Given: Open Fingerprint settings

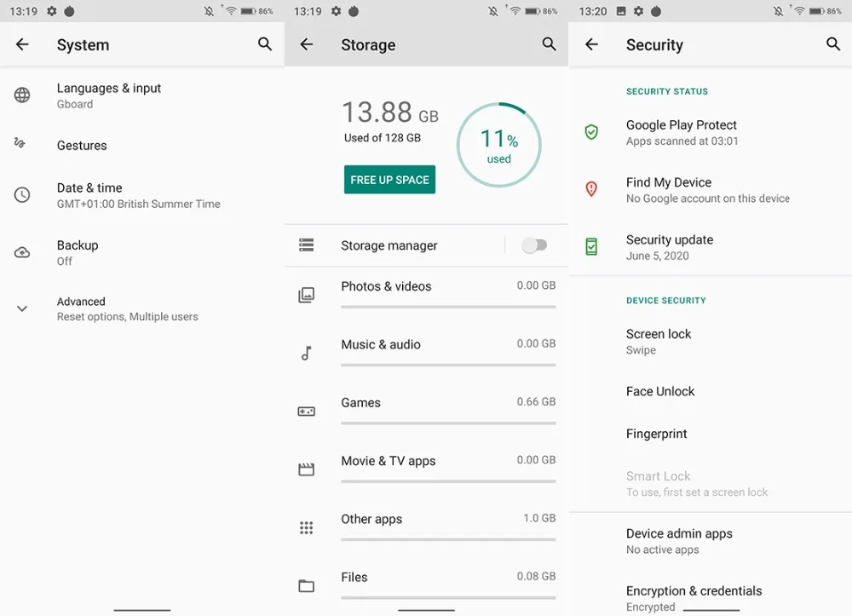Looking at the screenshot, I should point(711,434).
